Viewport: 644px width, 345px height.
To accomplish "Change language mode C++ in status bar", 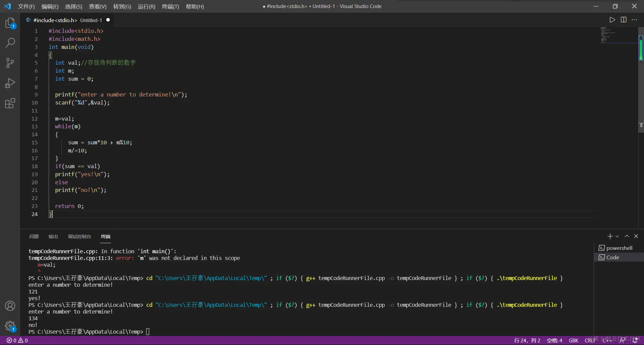I will [x=607, y=340].
